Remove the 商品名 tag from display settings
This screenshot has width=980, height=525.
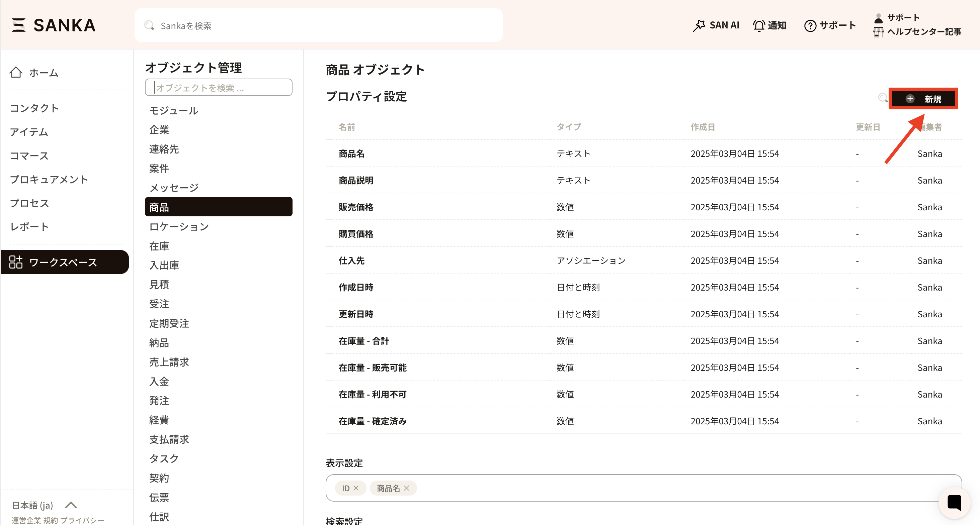coord(407,488)
